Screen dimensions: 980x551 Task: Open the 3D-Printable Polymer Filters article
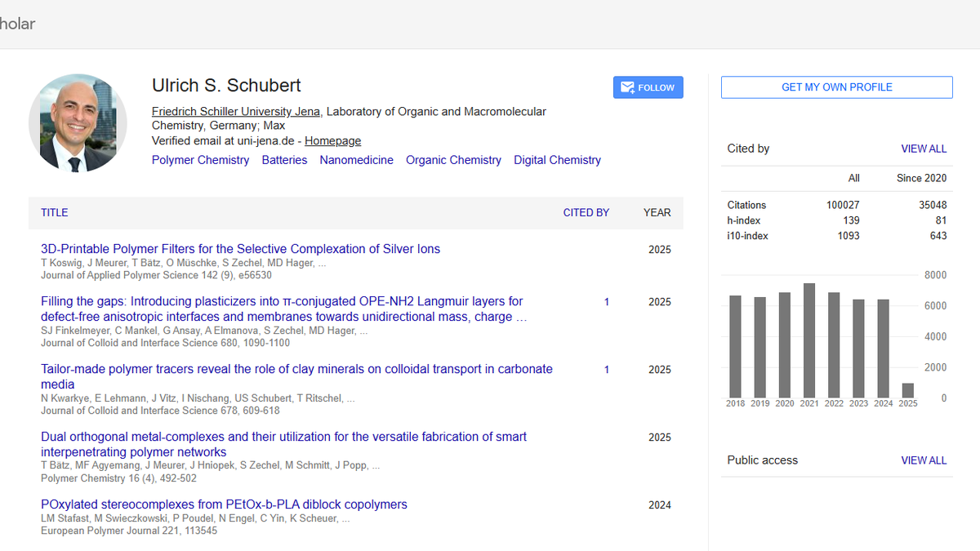click(240, 249)
